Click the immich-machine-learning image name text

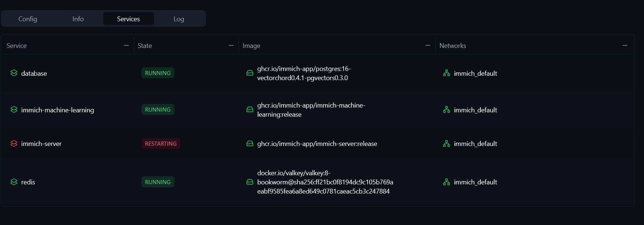tap(311, 110)
